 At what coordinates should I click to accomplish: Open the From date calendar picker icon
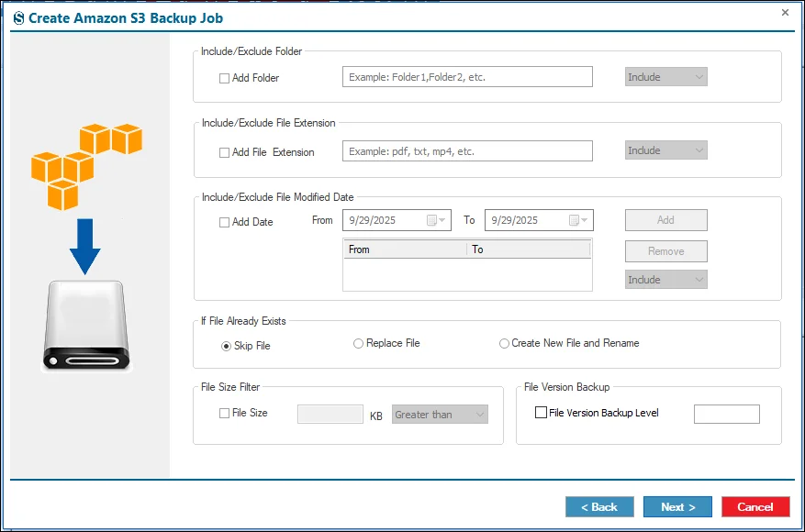coord(436,221)
